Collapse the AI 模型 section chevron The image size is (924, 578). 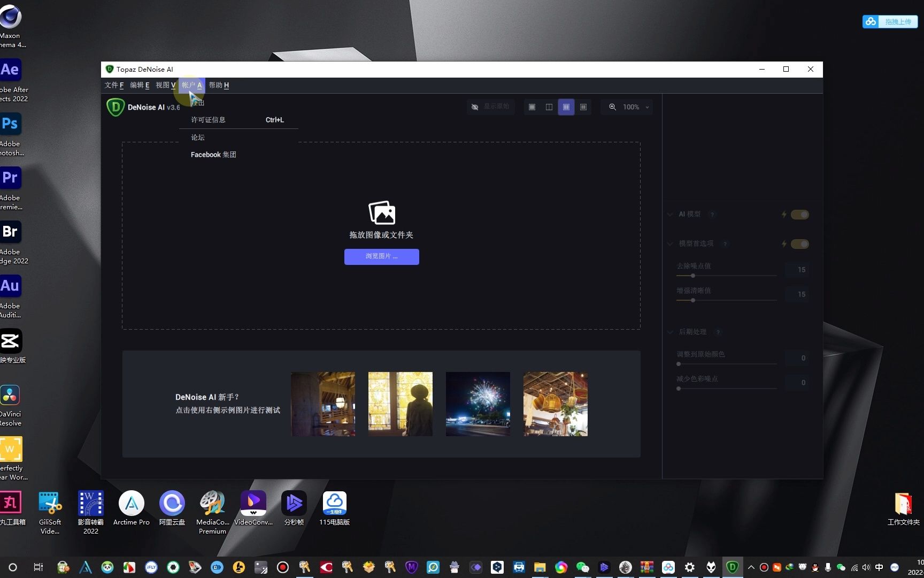pyautogui.click(x=670, y=214)
